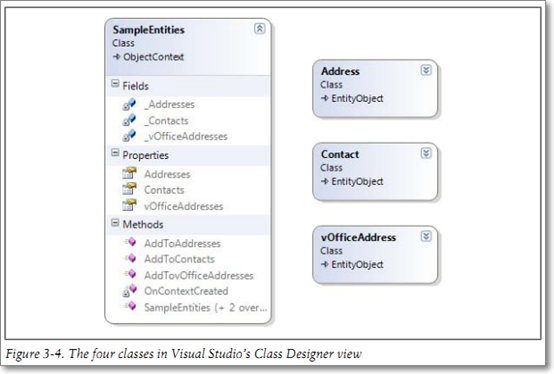Image resolution: width=554 pixels, height=374 pixels.
Task: Click the OnContextCreated method icon
Action: click(x=129, y=290)
